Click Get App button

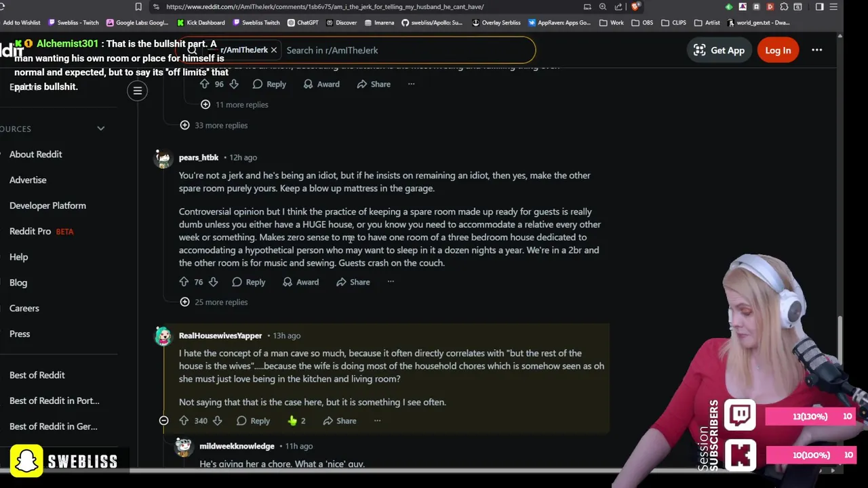[x=719, y=50]
